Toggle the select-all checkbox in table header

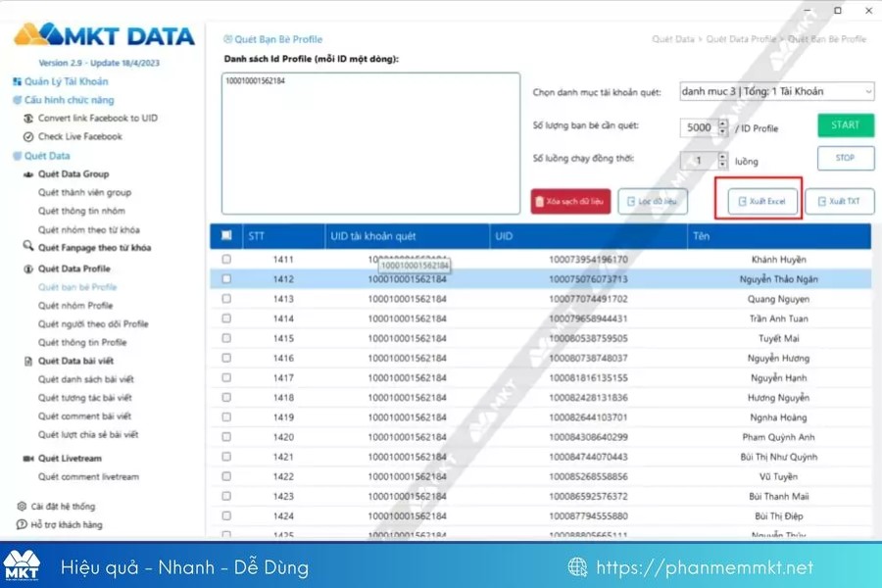[x=226, y=235]
